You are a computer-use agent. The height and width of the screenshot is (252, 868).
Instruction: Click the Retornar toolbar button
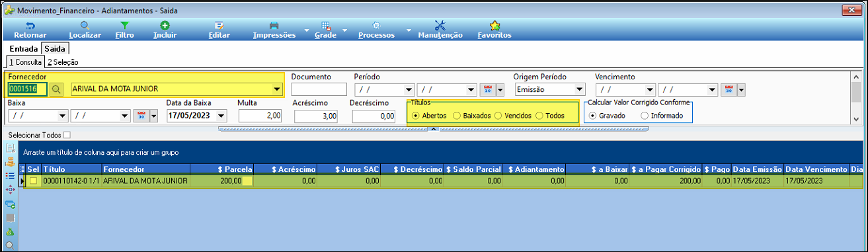(x=30, y=30)
